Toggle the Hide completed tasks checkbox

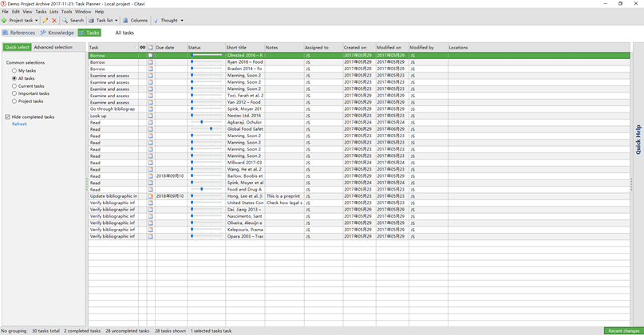[7, 117]
